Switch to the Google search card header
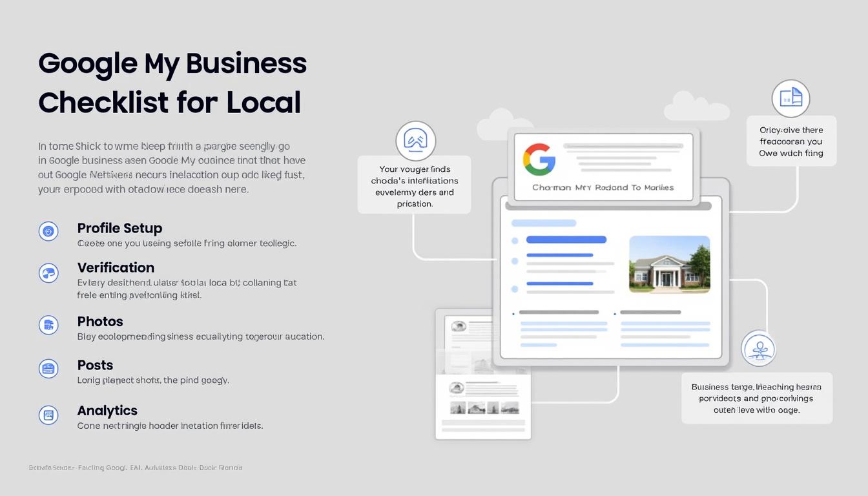The width and height of the screenshot is (868, 496). [x=603, y=166]
